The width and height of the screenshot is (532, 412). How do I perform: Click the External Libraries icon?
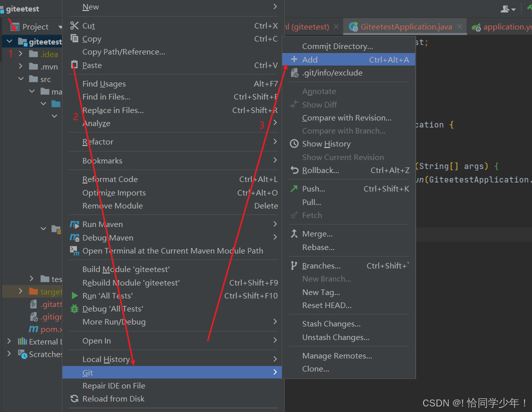point(22,341)
